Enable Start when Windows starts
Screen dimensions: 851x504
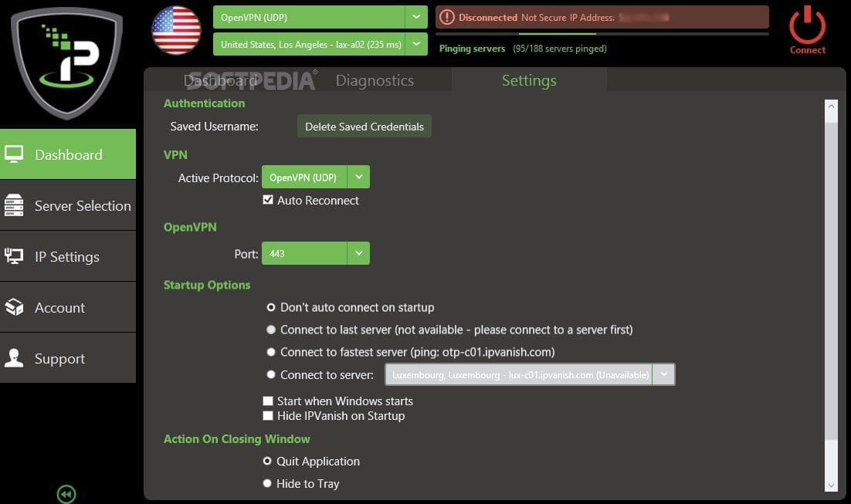(x=268, y=401)
